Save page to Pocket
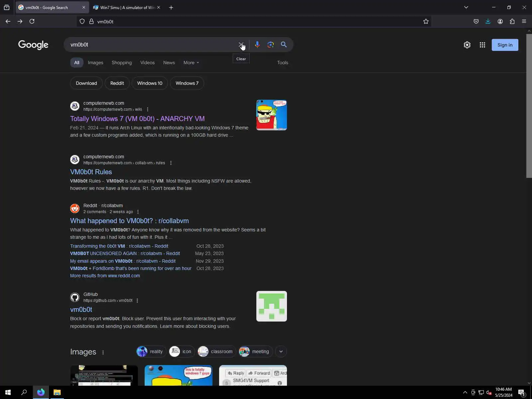 (476, 21)
